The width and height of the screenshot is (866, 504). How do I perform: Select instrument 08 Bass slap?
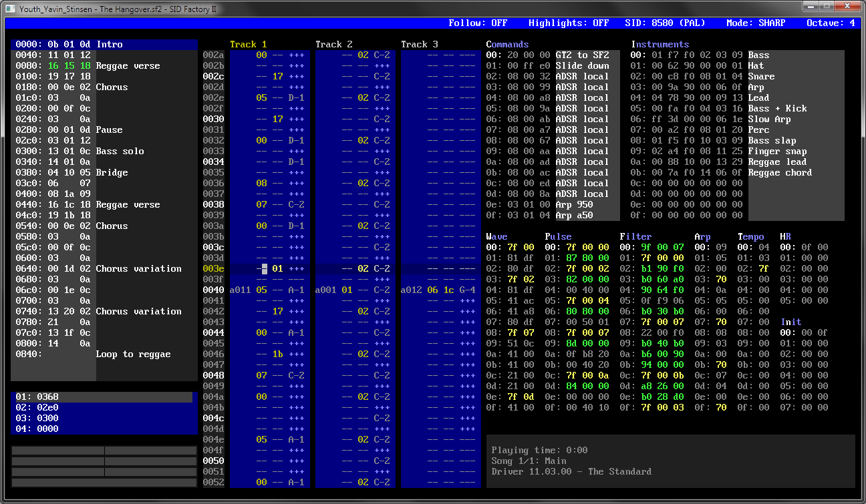click(738, 140)
